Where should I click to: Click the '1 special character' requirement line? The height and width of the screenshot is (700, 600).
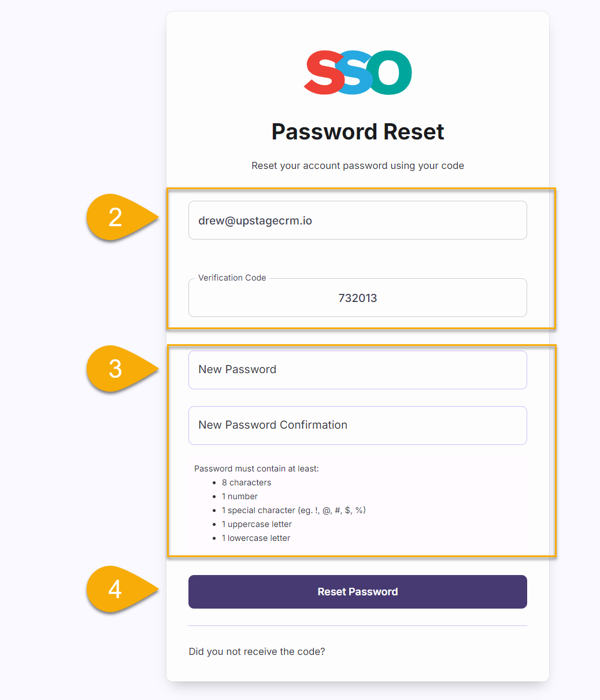pos(294,510)
